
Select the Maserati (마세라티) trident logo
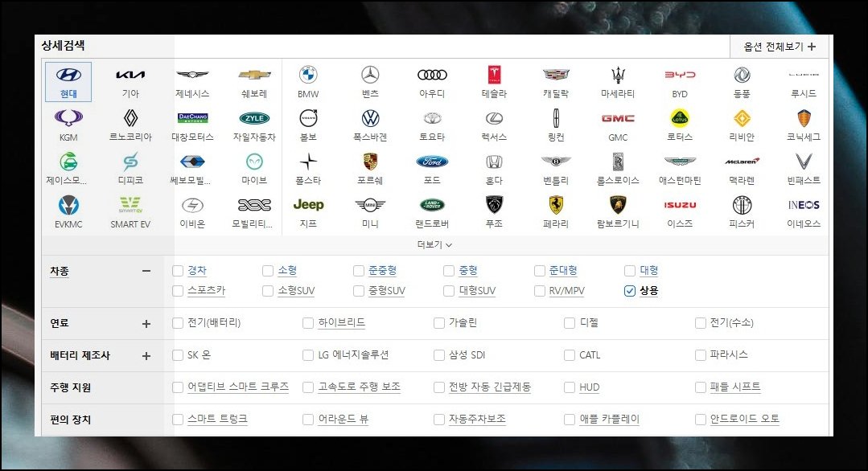click(619, 75)
